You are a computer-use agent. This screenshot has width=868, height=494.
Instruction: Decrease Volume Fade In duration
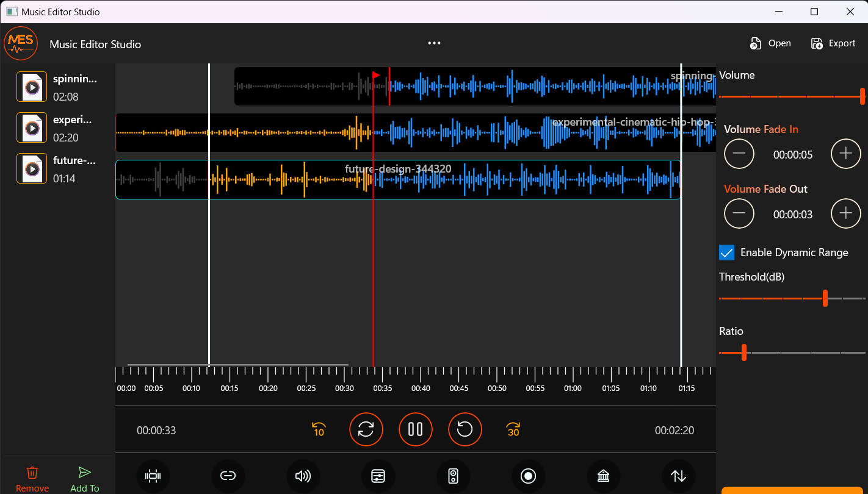click(x=739, y=154)
